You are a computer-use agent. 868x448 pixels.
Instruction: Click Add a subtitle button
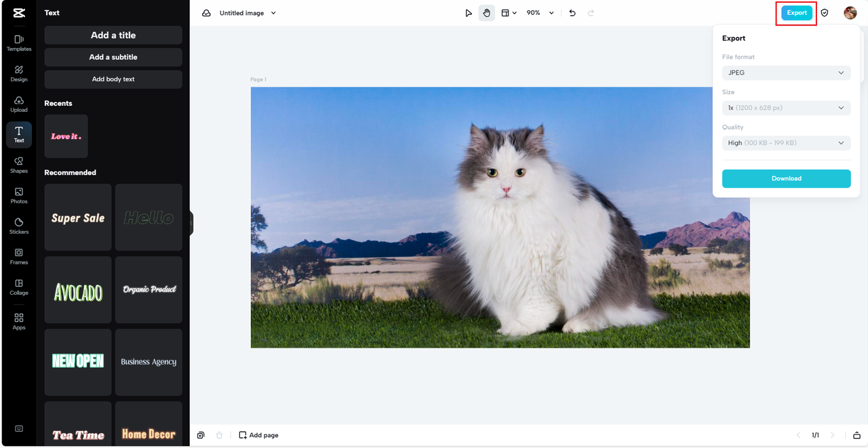point(113,57)
